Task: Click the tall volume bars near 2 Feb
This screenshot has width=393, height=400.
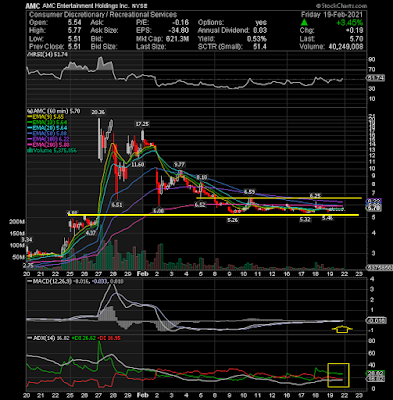Action: click(159, 256)
